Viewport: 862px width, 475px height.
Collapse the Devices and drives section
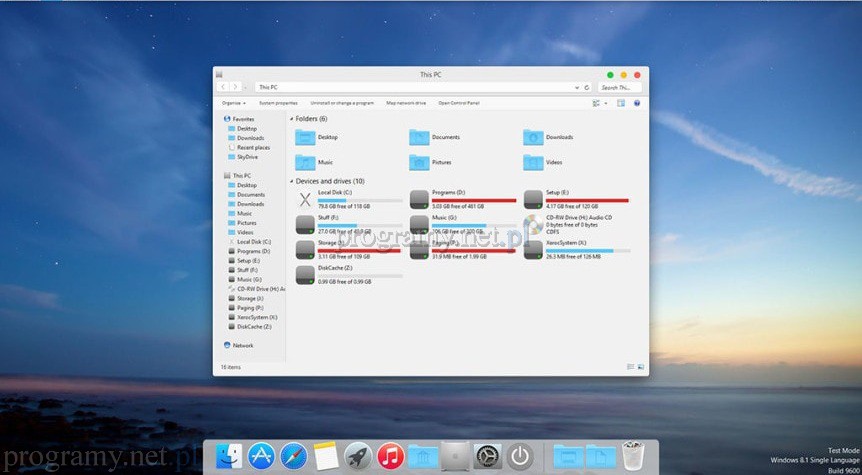click(291, 181)
